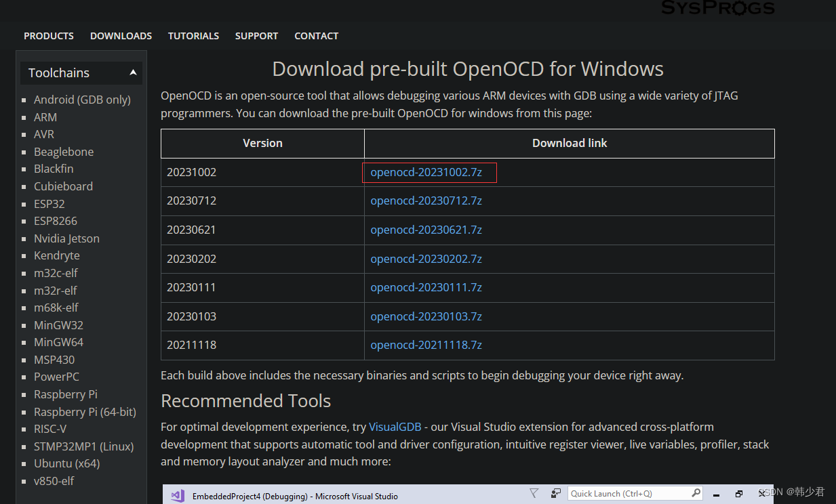This screenshot has width=836, height=504.
Task: Download openocd-20230103.7z
Action: coord(426,316)
